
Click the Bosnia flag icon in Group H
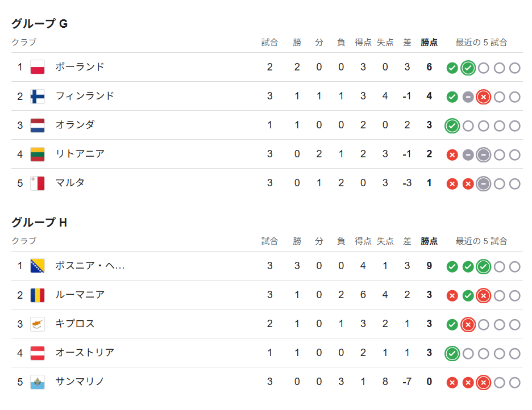pos(38,266)
